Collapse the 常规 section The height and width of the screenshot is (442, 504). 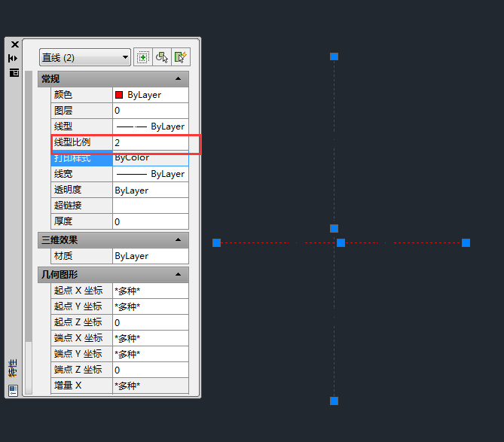(x=178, y=79)
